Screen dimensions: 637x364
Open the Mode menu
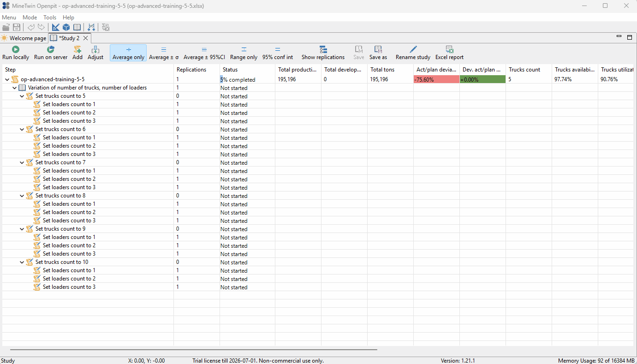30,18
